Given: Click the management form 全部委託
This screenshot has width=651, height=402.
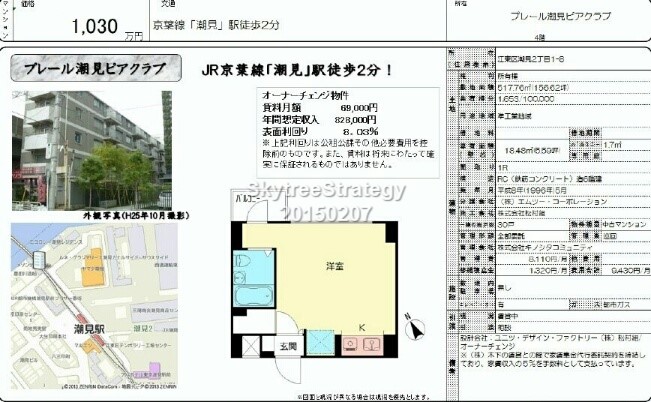Looking at the screenshot, I should coord(511,236).
